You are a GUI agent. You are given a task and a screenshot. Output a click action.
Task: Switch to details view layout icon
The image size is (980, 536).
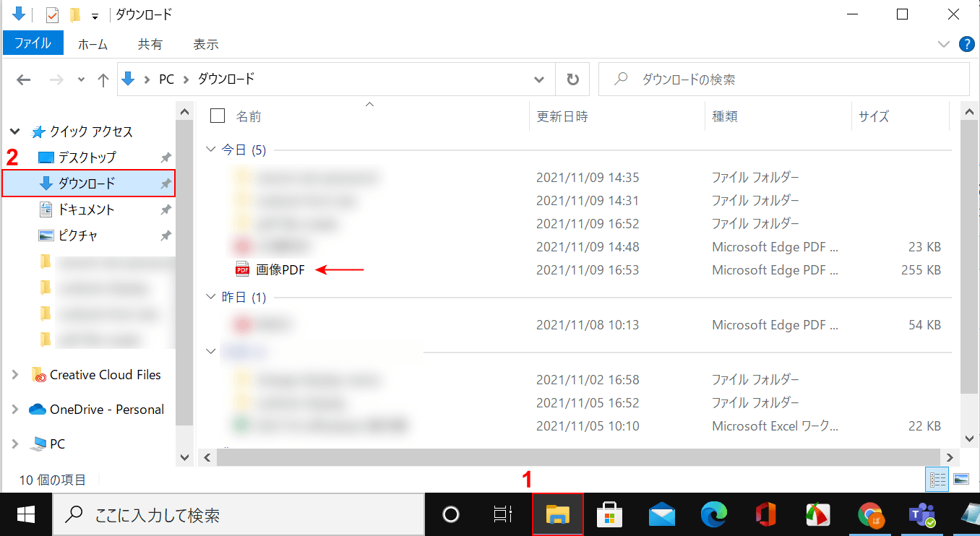[938, 480]
